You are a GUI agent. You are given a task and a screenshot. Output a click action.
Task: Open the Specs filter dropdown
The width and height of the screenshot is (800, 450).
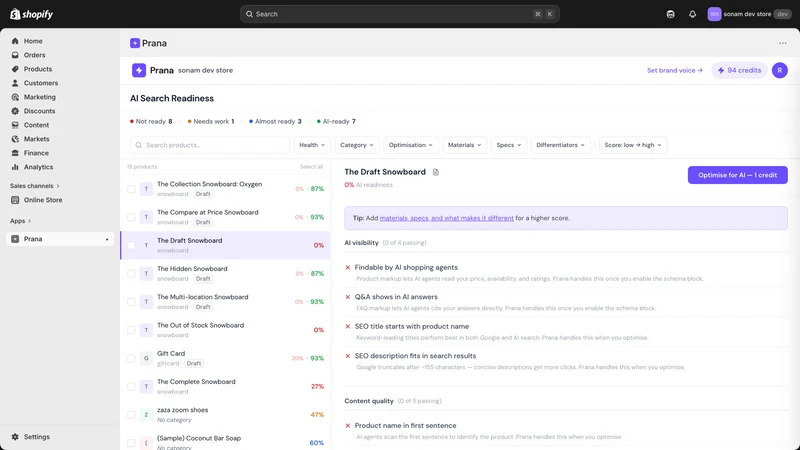click(509, 145)
